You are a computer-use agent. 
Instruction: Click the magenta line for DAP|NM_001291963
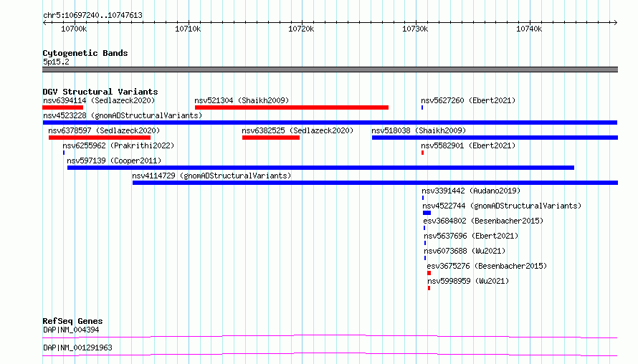click(330, 354)
